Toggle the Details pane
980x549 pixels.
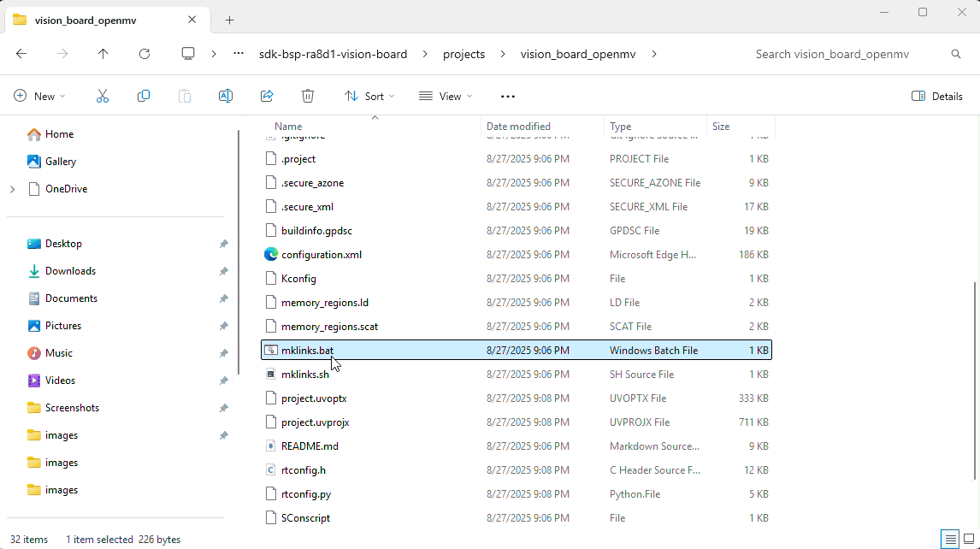937,97
